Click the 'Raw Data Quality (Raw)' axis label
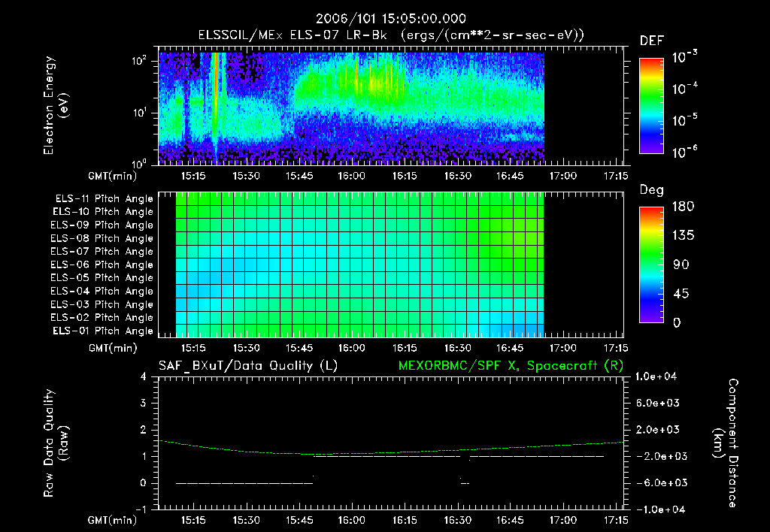This screenshot has height=532, width=770. [55, 443]
